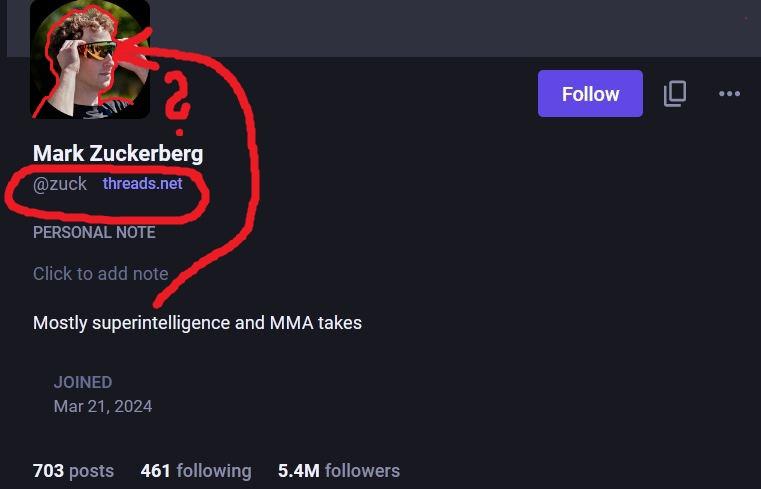This screenshot has width=761, height=489.
Task: View the 703 posts count
Action: 73,470
